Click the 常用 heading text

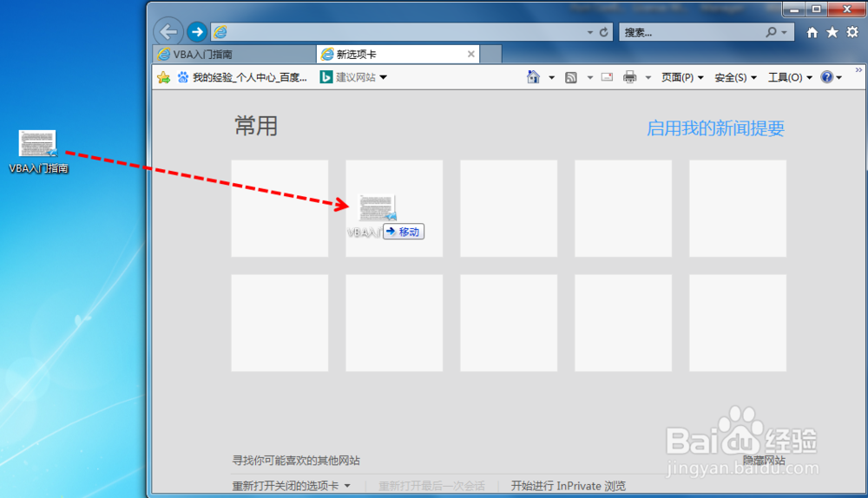click(x=256, y=126)
